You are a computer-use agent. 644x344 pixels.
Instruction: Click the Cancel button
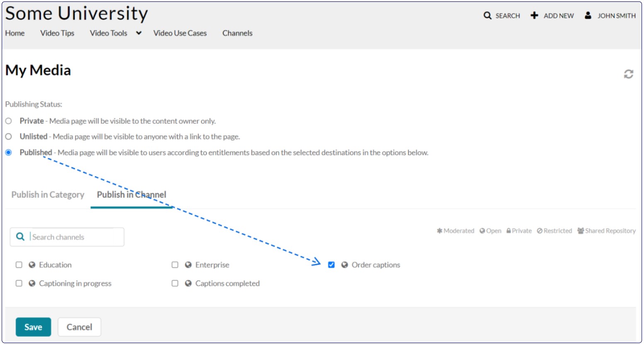point(79,327)
